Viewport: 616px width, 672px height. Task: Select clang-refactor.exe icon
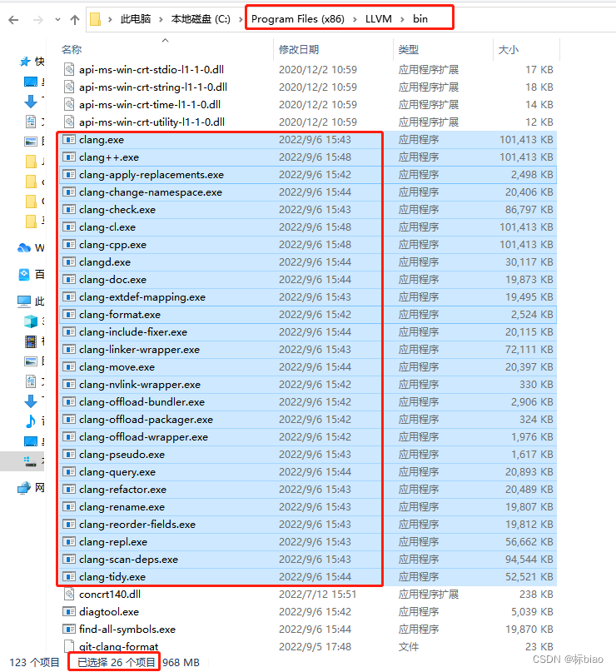(69, 490)
